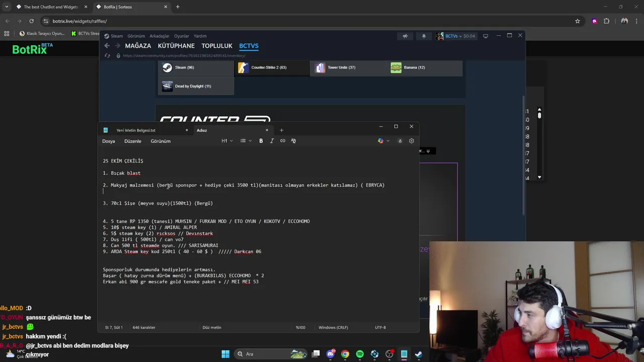
Task: Click the line '1. Bıçak blast' in Notepad
Action: (122, 173)
